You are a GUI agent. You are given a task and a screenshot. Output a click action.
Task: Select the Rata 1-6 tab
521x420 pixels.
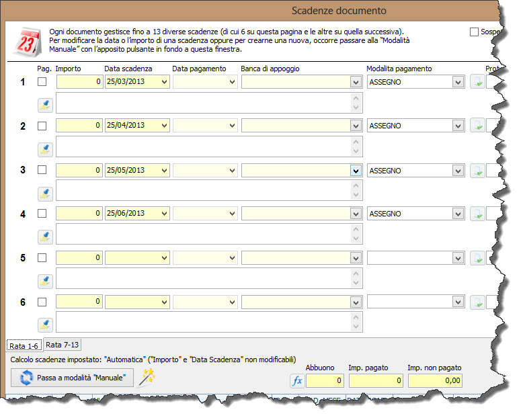click(x=24, y=345)
